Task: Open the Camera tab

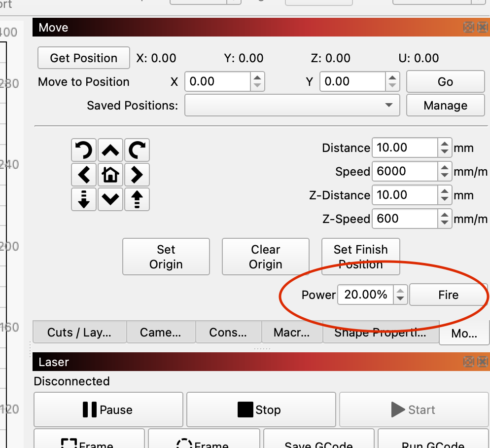Action: [161, 332]
